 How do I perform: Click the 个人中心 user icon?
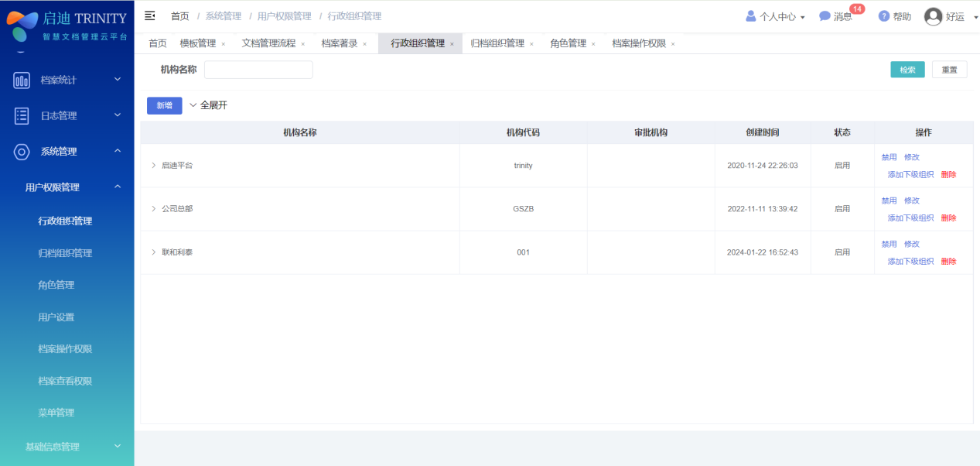point(750,15)
